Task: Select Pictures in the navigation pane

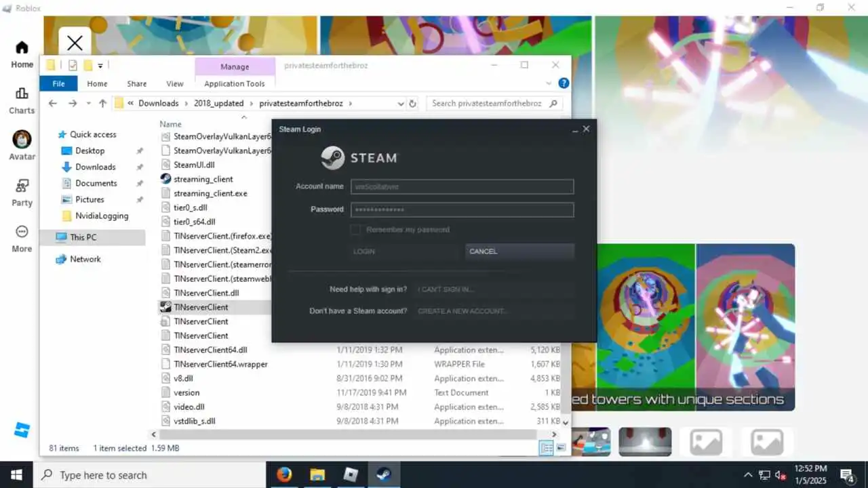Action: tap(90, 199)
